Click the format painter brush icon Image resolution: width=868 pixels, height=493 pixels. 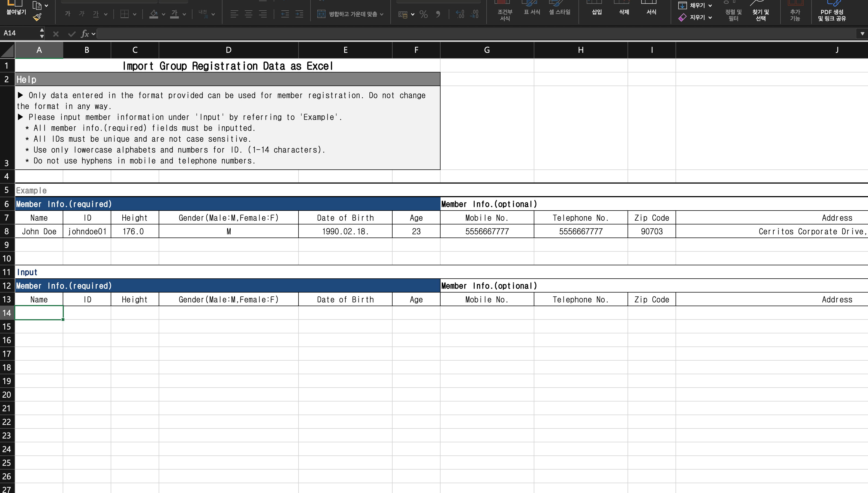pos(37,17)
